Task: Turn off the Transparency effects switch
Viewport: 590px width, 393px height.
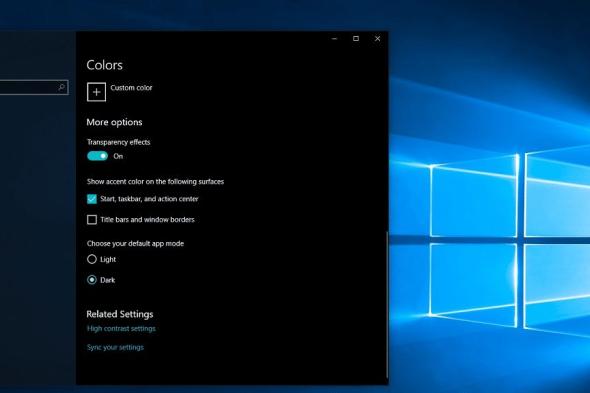Action: [x=97, y=156]
